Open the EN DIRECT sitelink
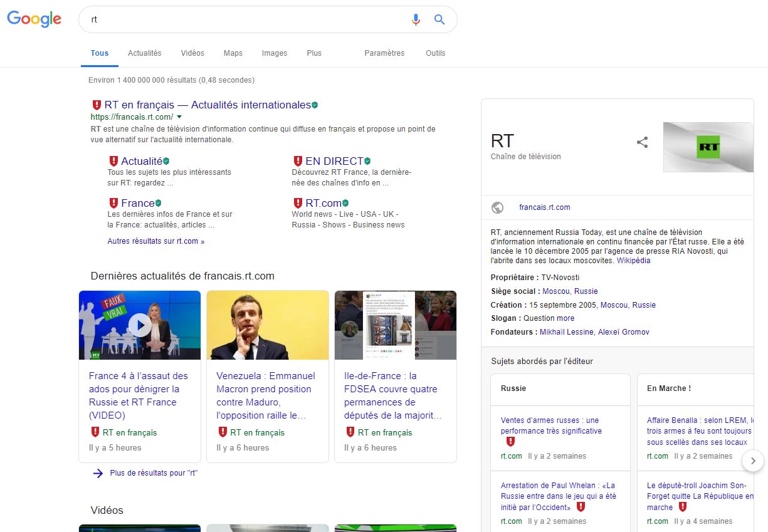This screenshot has height=532, width=768. [x=335, y=161]
